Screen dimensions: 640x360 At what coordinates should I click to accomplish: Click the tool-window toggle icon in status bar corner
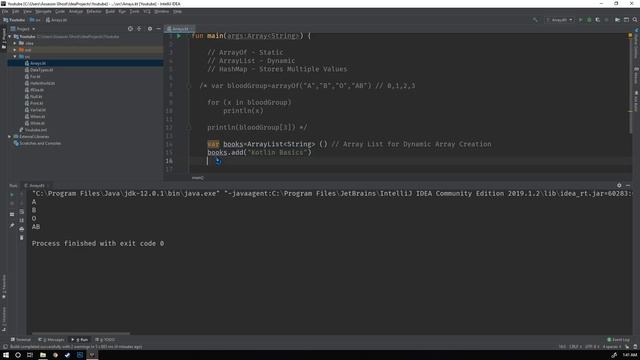point(5,347)
